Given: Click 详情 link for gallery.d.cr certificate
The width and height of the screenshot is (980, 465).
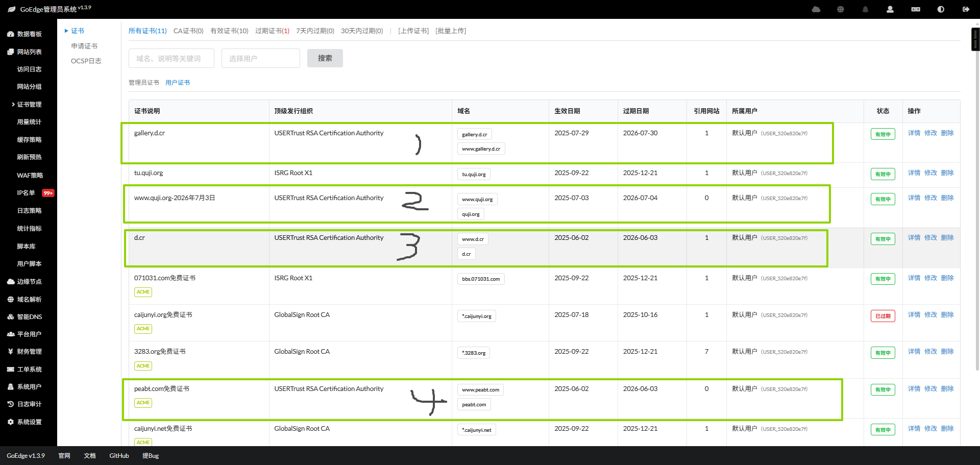Looking at the screenshot, I should (x=914, y=133).
